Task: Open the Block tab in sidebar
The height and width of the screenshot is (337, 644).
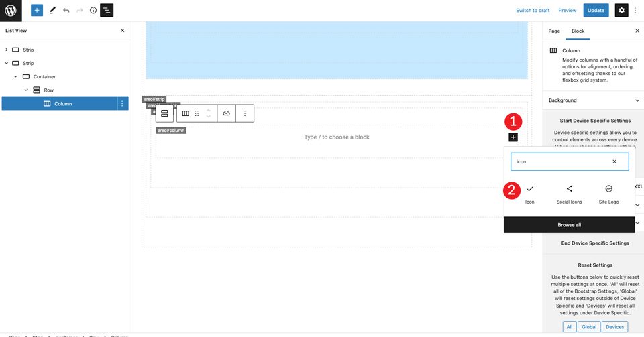Action: pos(578,31)
